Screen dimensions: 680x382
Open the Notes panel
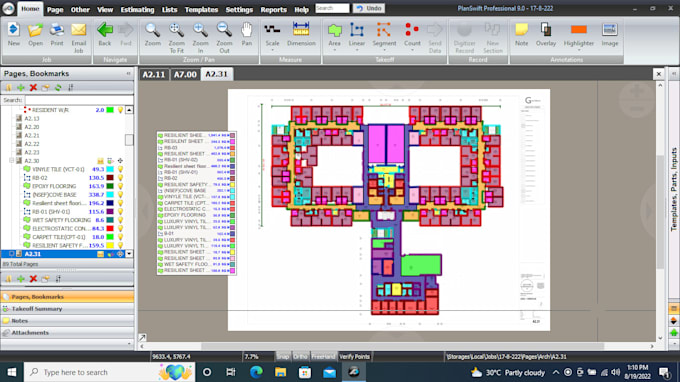tap(67, 321)
